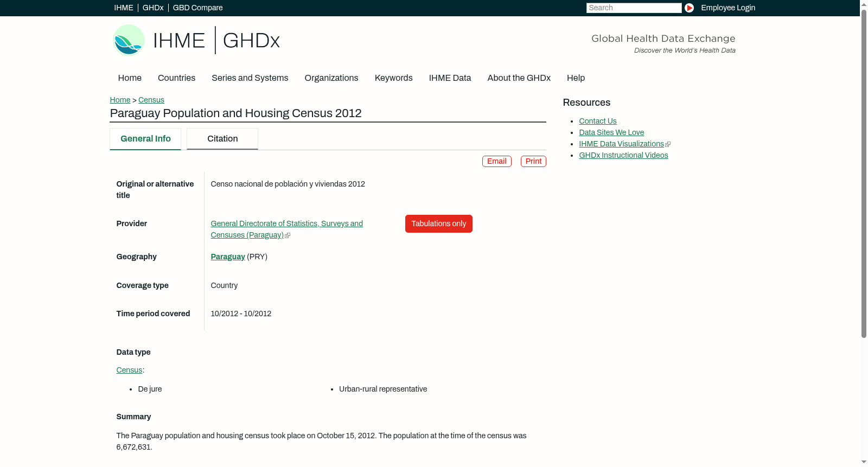The height and width of the screenshot is (467, 868).
Task: Click the red search submit arrow icon
Action: pos(689,8)
